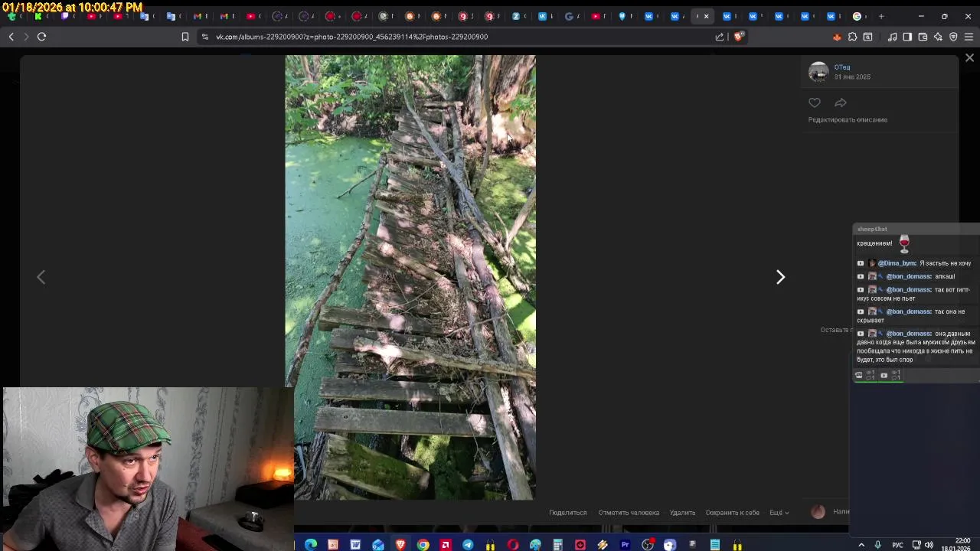Click the bridge photo in the viewer

click(x=410, y=277)
